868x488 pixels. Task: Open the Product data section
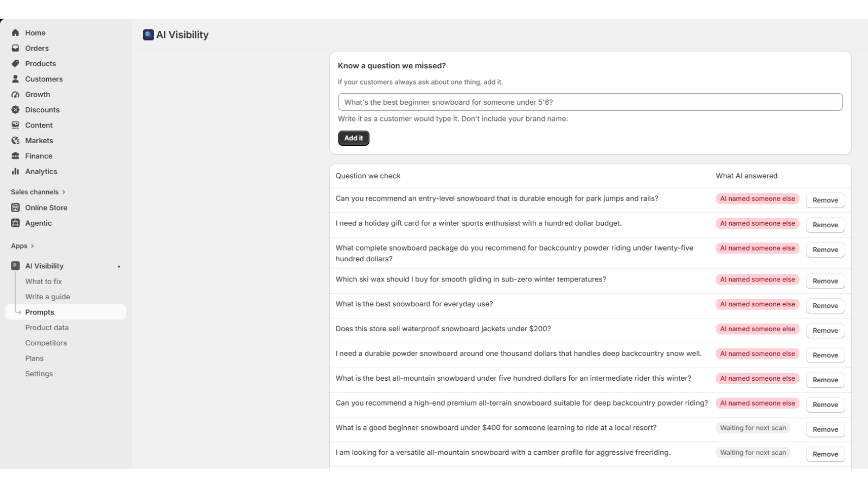(x=47, y=328)
